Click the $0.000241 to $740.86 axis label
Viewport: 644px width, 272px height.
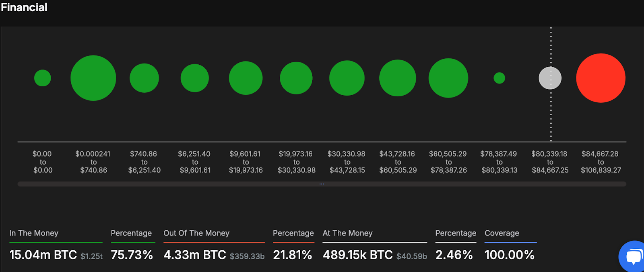pos(93,162)
